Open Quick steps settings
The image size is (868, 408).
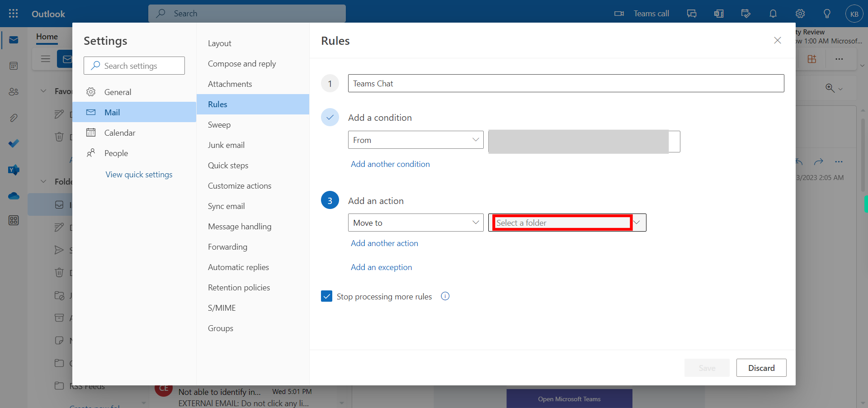[x=253, y=166]
